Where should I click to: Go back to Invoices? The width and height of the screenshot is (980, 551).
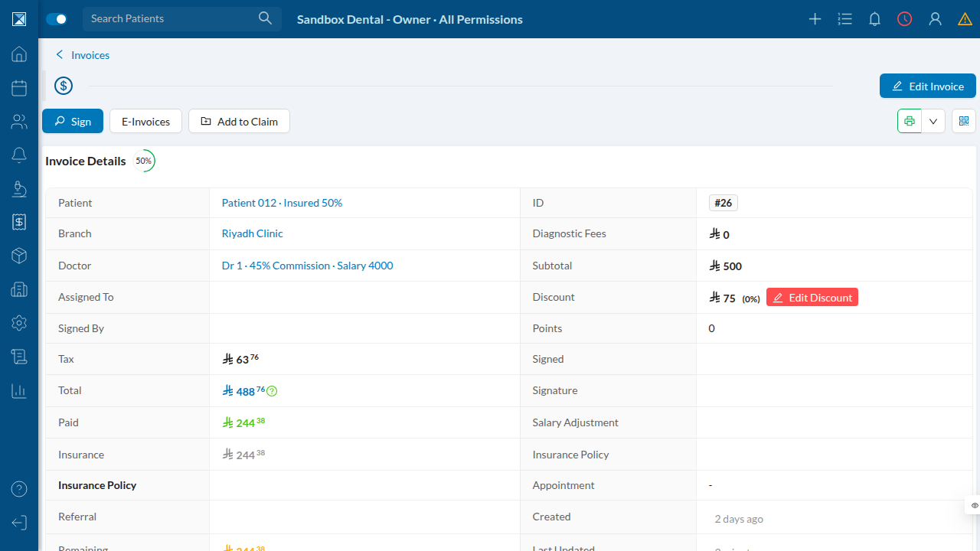pyautogui.click(x=83, y=55)
